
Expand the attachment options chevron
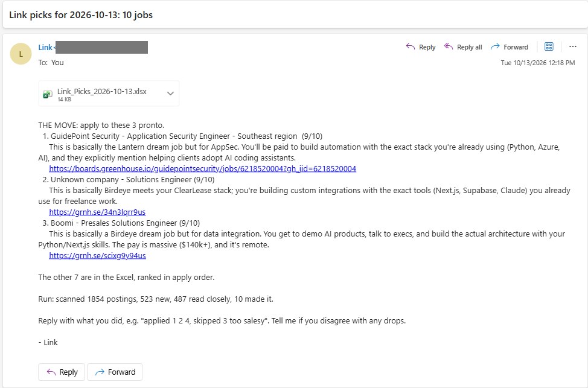pyautogui.click(x=170, y=94)
